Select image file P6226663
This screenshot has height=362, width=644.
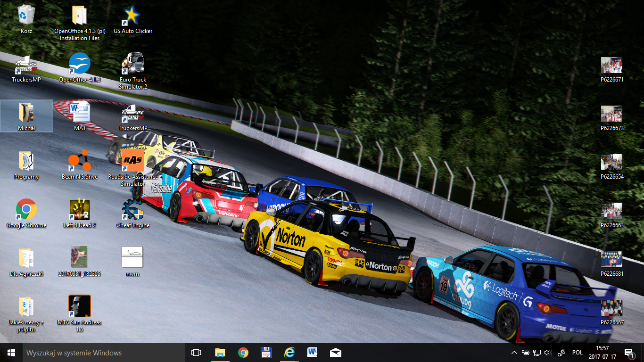(x=612, y=215)
